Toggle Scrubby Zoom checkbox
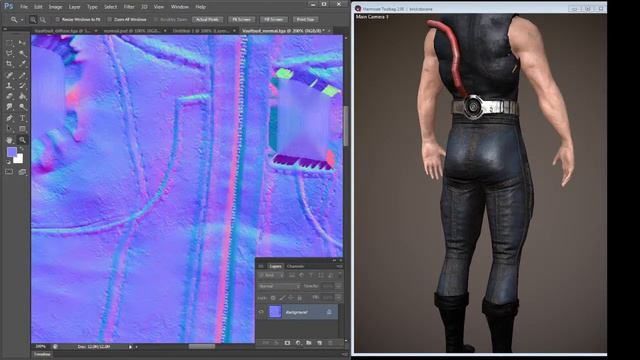The image size is (640, 360). 156,19
